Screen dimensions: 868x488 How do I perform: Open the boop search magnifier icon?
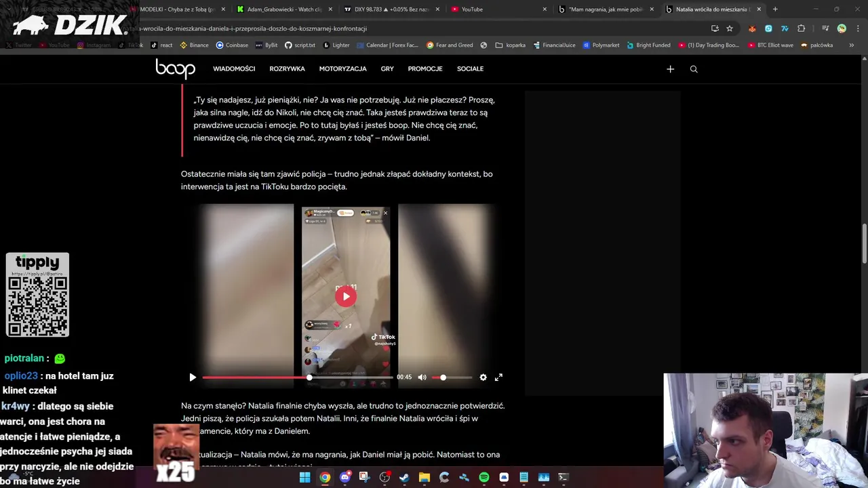coord(694,69)
